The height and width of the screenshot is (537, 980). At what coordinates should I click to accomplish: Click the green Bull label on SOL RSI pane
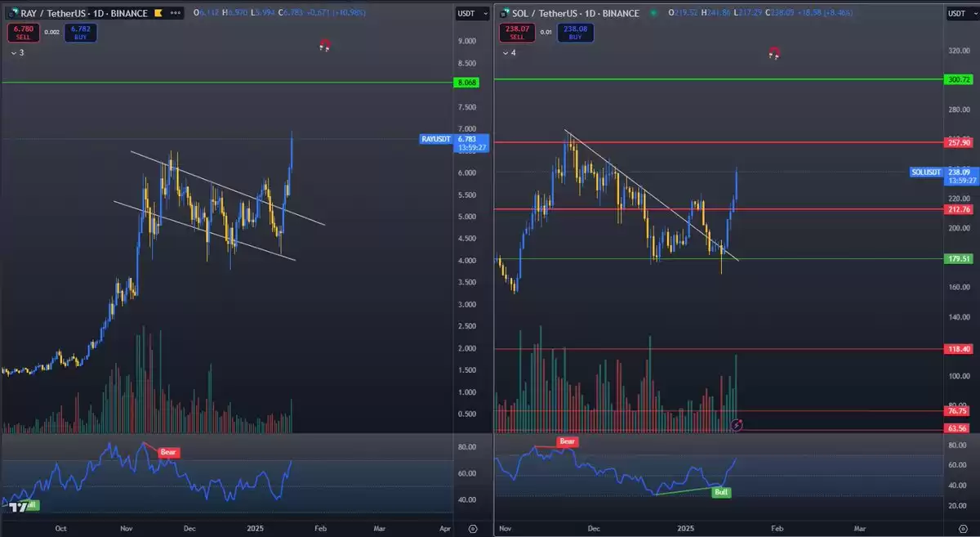point(721,493)
